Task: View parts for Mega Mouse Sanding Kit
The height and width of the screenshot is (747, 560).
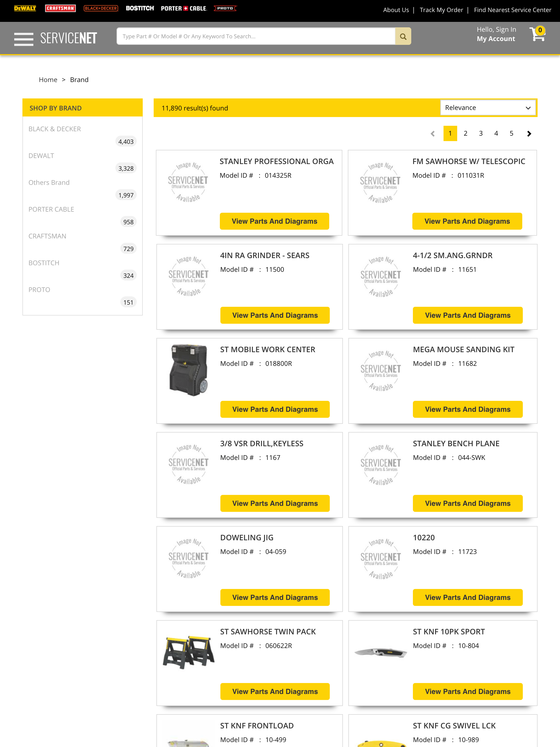Action: tap(468, 409)
